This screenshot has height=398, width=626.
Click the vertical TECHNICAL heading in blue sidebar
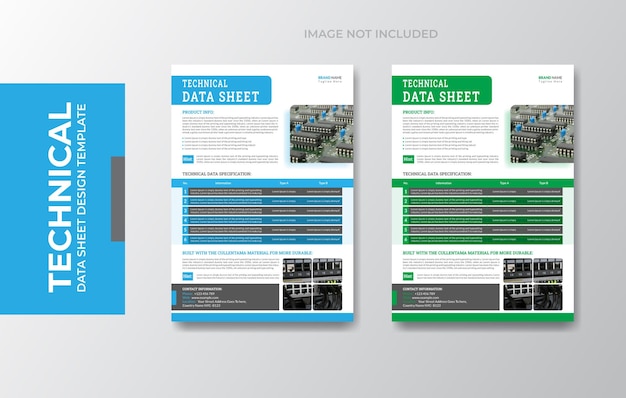(60, 198)
